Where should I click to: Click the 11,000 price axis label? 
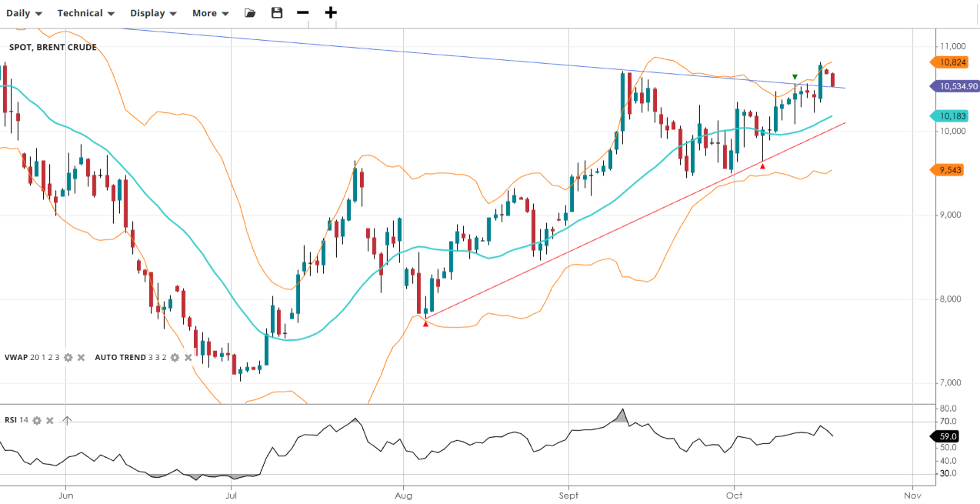click(x=952, y=47)
